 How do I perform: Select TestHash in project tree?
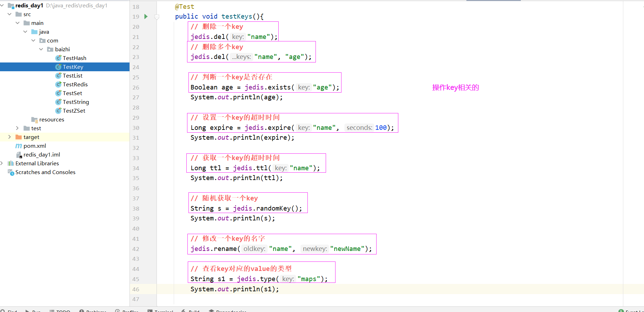[x=74, y=58]
